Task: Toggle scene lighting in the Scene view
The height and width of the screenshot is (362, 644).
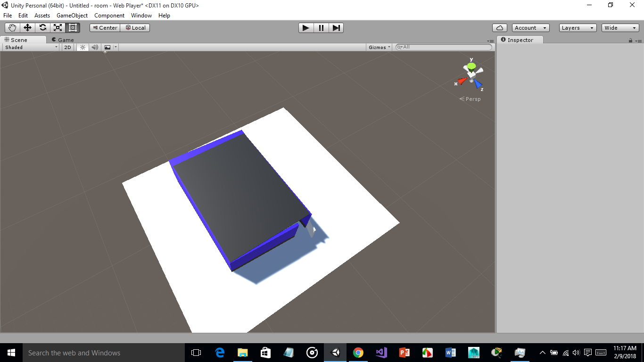Action: coord(83,47)
